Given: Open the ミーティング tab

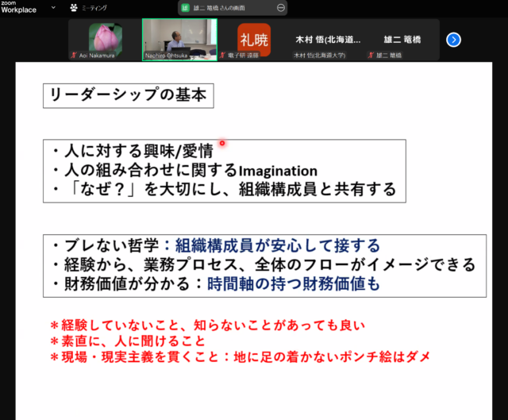Looking at the screenshot, I should [88, 7].
